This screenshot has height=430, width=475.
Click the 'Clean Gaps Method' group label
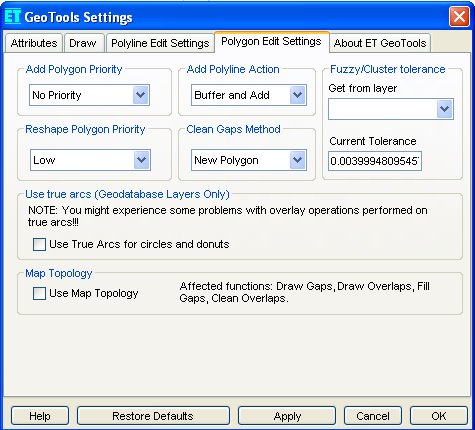point(233,129)
